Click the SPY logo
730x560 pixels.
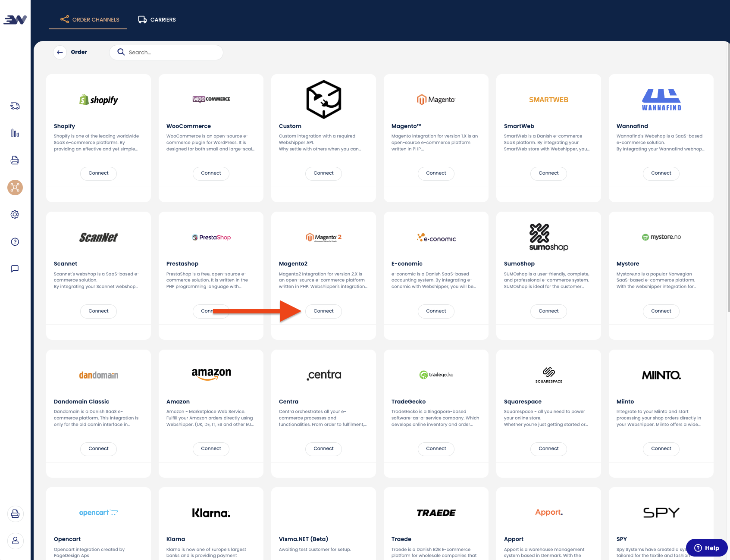point(661,513)
